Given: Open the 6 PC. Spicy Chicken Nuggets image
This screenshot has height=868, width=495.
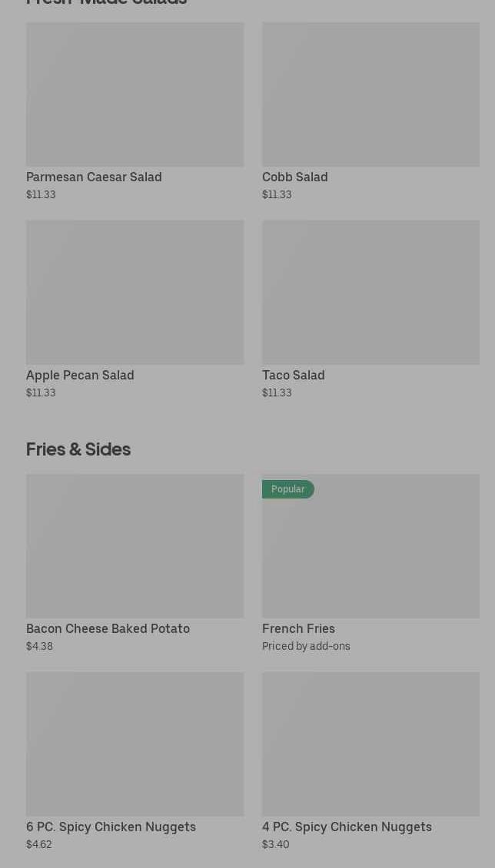Looking at the screenshot, I should coord(135,744).
